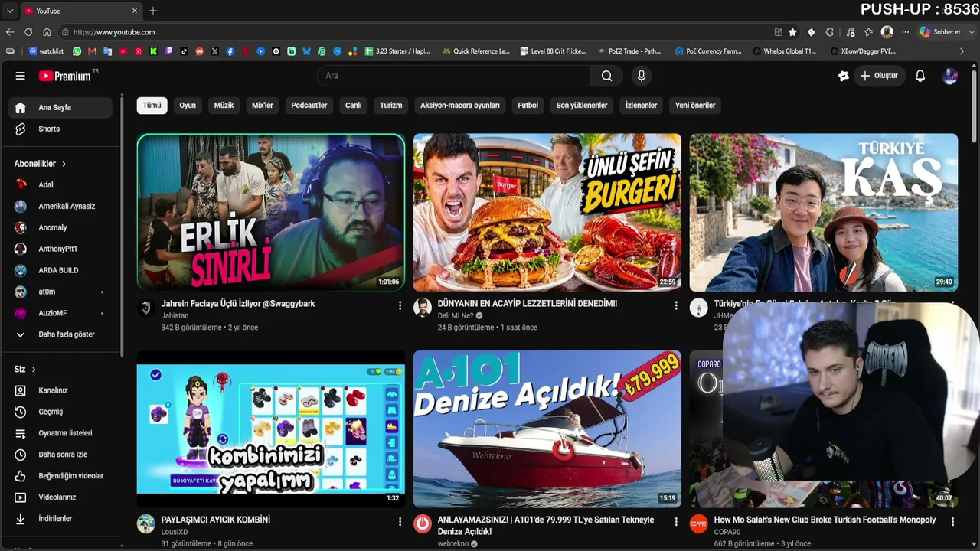Screen dimensions: 980x551
Task: Open the Gmail bookmark icon
Action: click(92, 51)
